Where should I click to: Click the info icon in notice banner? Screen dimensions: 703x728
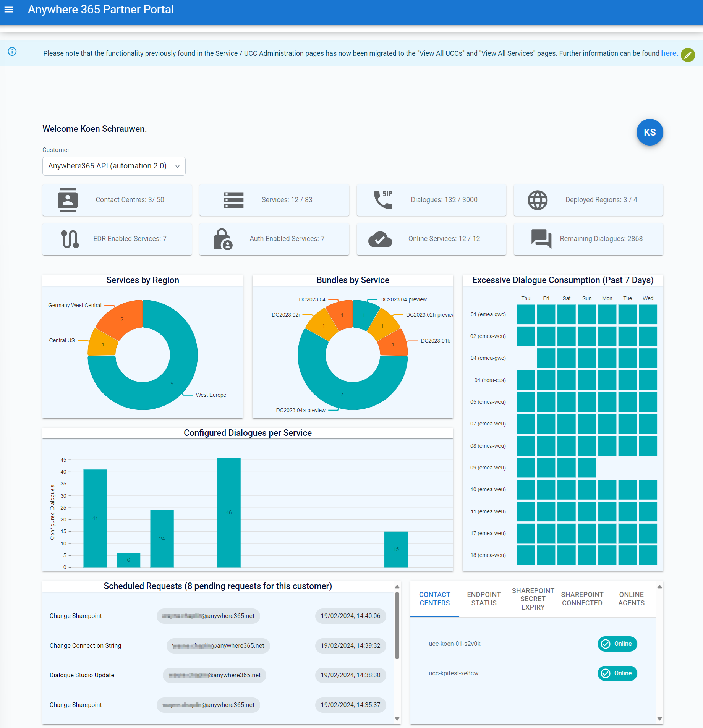click(x=12, y=52)
